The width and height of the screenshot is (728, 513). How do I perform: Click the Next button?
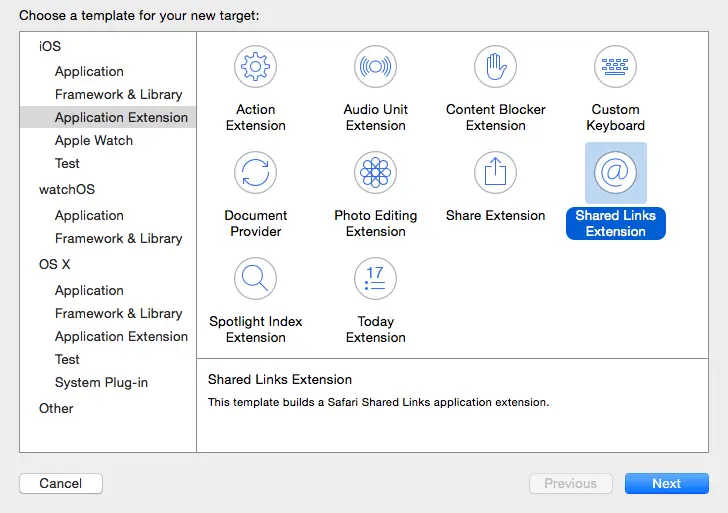(x=666, y=483)
